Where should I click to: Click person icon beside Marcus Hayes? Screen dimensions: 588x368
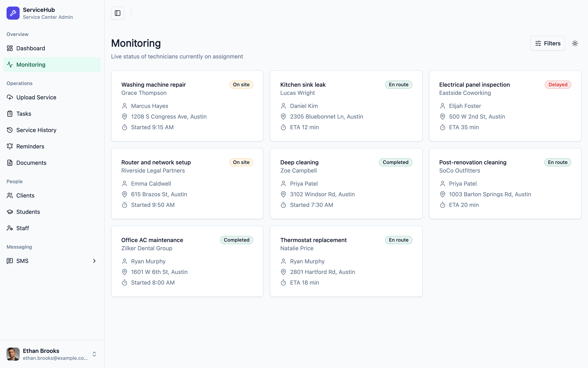coord(124,106)
